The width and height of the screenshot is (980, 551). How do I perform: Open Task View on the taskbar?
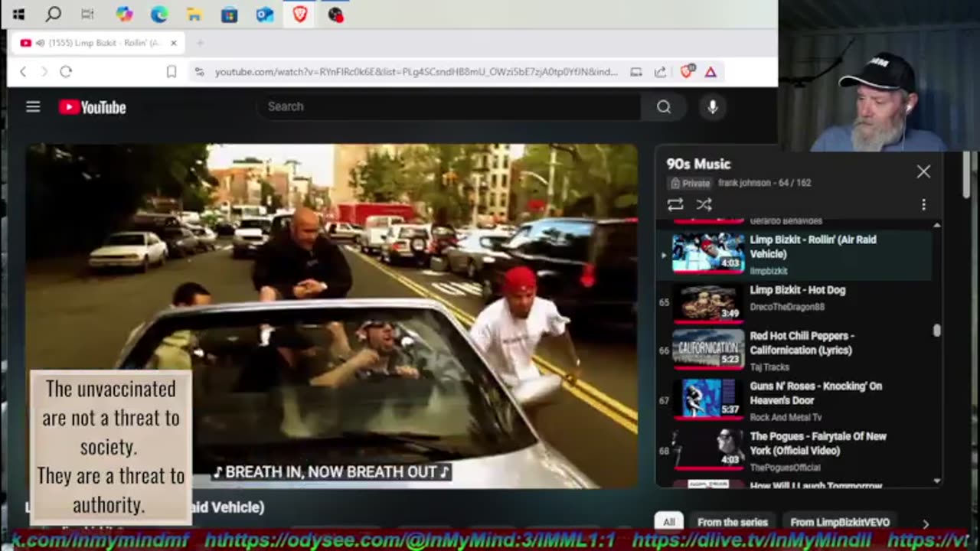tap(88, 14)
